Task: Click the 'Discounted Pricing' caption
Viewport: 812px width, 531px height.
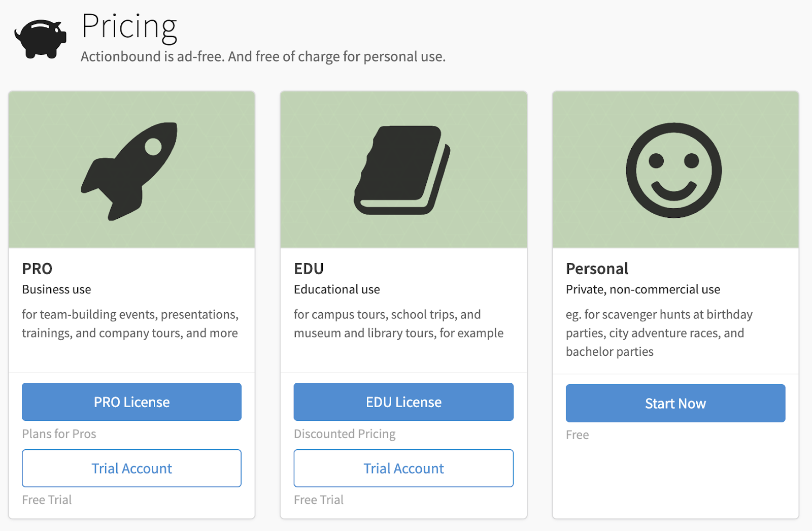Action: click(x=345, y=434)
